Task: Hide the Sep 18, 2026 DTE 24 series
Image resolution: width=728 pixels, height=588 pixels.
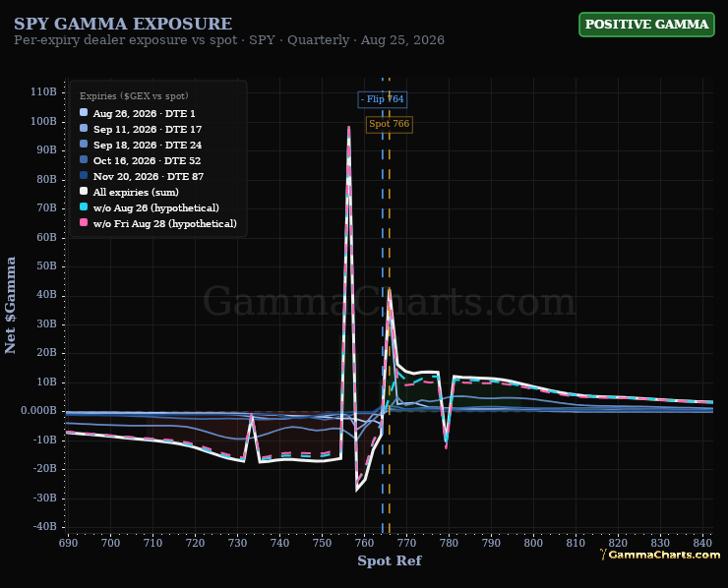Action: (141, 145)
